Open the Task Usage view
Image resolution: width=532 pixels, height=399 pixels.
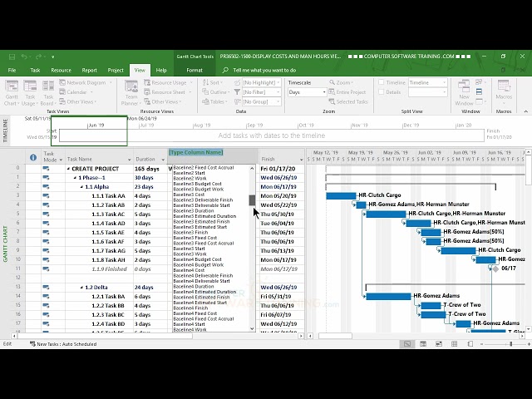tap(30, 93)
